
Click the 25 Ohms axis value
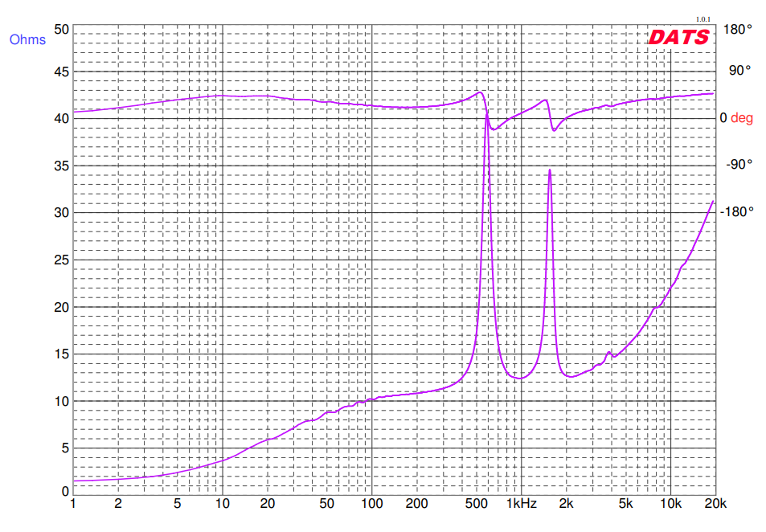coord(61,260)
